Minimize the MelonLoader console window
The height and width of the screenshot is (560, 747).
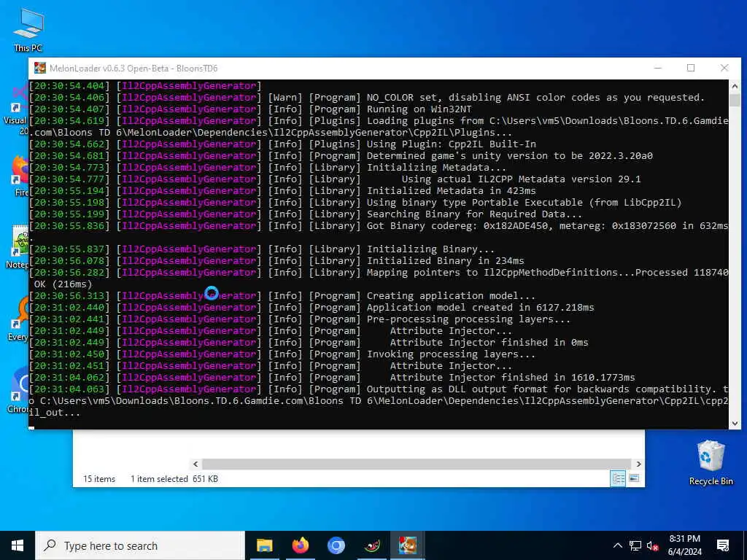[658, 68]
